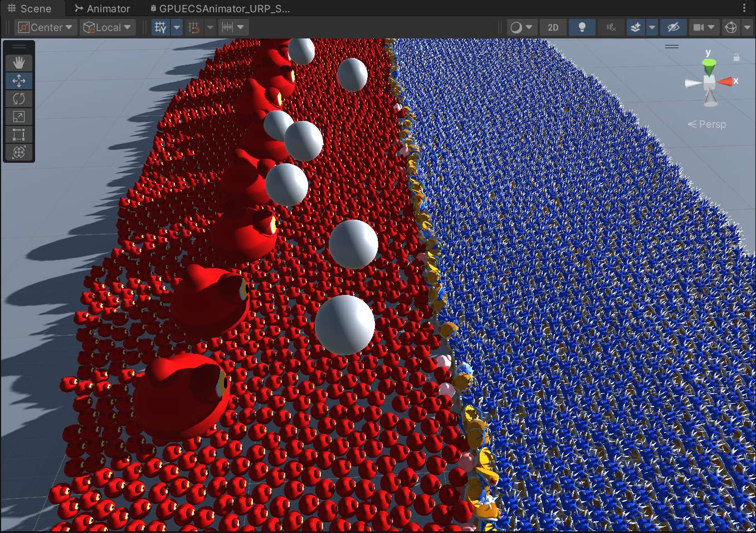Open grid snapping settings dropdown arrow
Image resolution: width=756 pixels, height=533 pixels.
[210, 27]
